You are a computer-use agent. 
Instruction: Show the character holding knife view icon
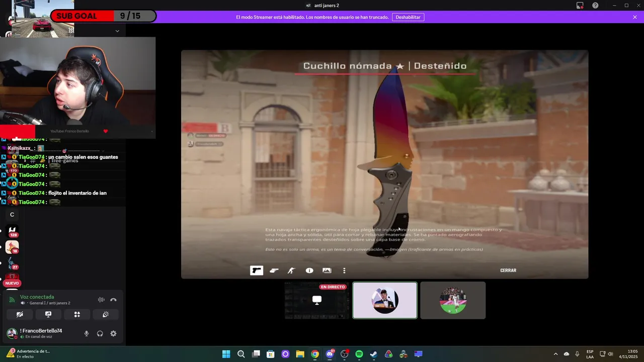(291, 270)
